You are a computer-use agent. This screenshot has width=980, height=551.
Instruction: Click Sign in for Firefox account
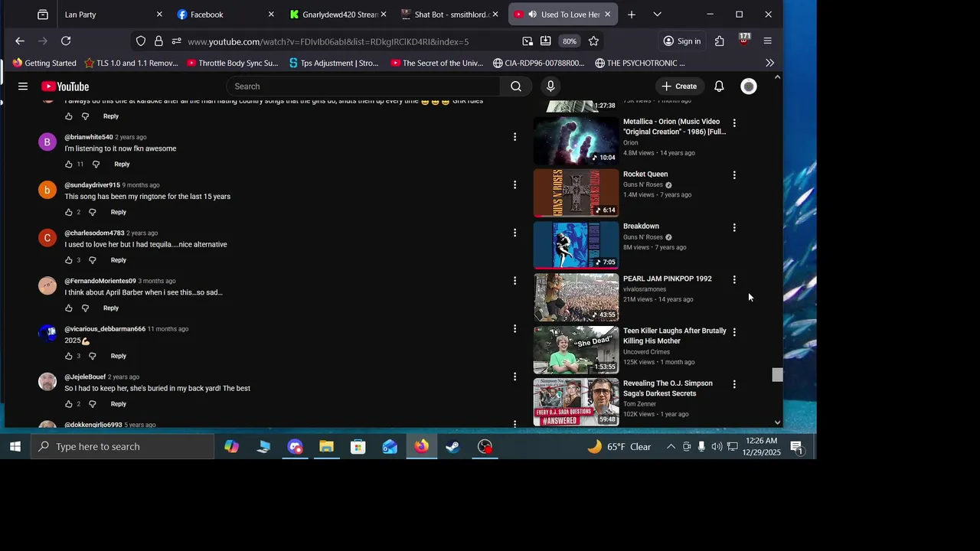coord(681,41)
